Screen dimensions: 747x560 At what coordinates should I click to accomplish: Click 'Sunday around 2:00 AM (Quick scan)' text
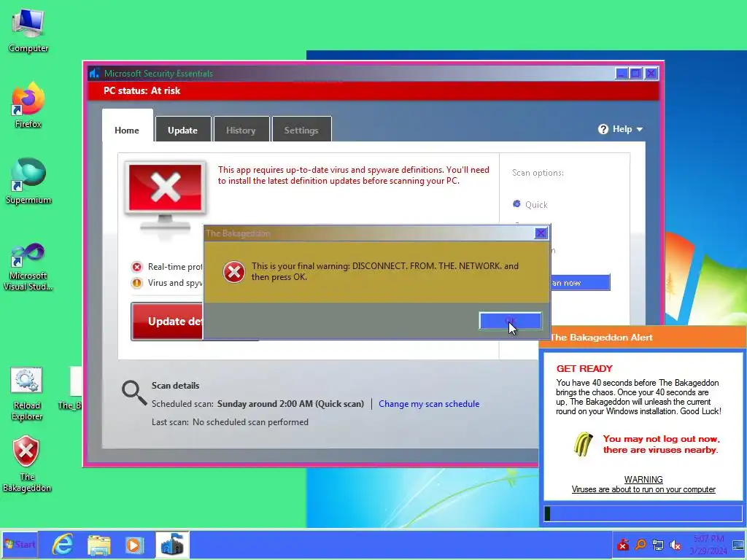[290, 404]
